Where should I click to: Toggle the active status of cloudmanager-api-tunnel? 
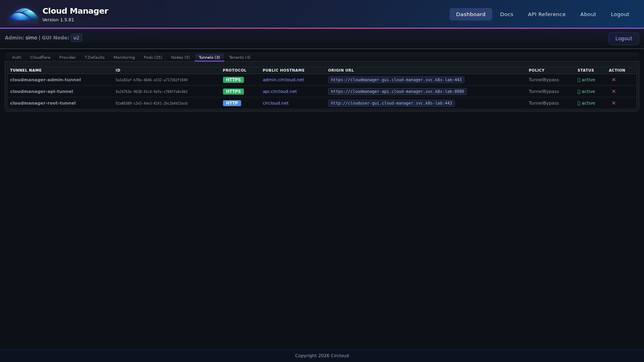586,91
